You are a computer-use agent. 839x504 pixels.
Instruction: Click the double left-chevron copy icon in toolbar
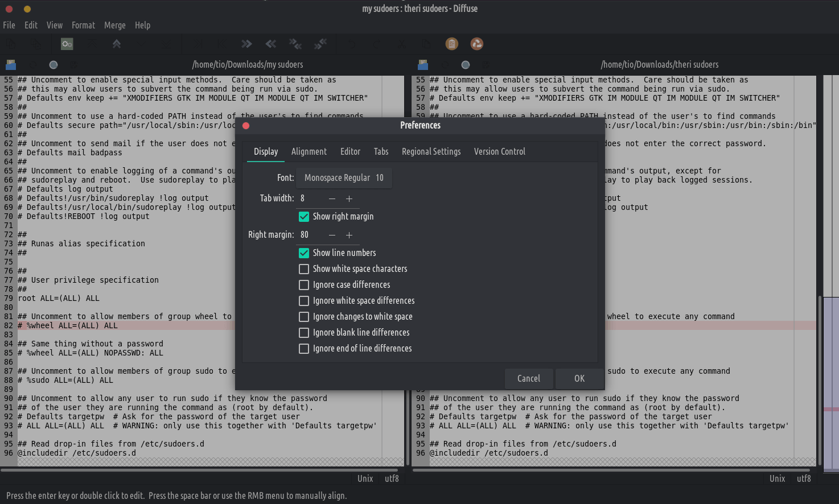(271, 44)
